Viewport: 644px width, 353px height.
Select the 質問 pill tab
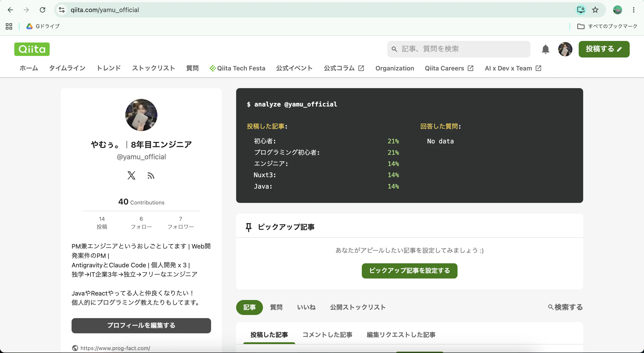click(276, 307)
